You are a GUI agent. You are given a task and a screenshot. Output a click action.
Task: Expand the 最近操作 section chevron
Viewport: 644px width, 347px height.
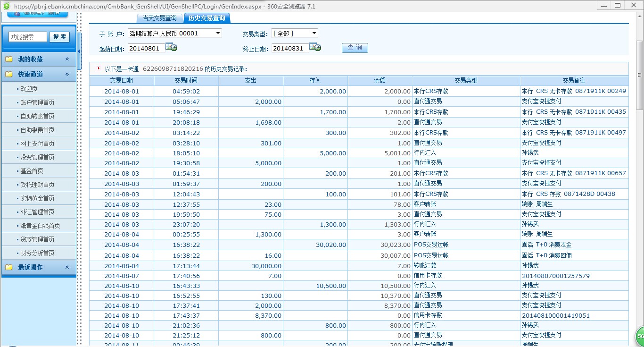click(67, 267)
